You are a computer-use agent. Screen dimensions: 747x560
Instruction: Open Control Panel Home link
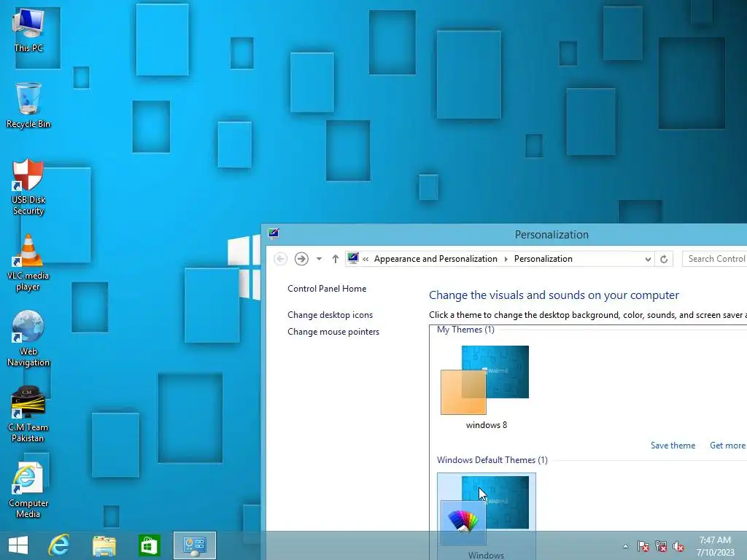click(327, 289)
